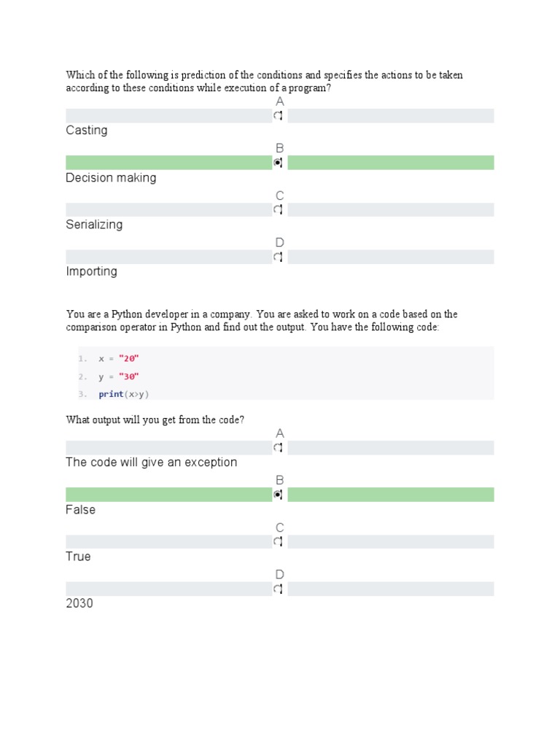Choose radio D for 2030 answer
This screenshot has height=747, width=560.
(x=278, y=589)
